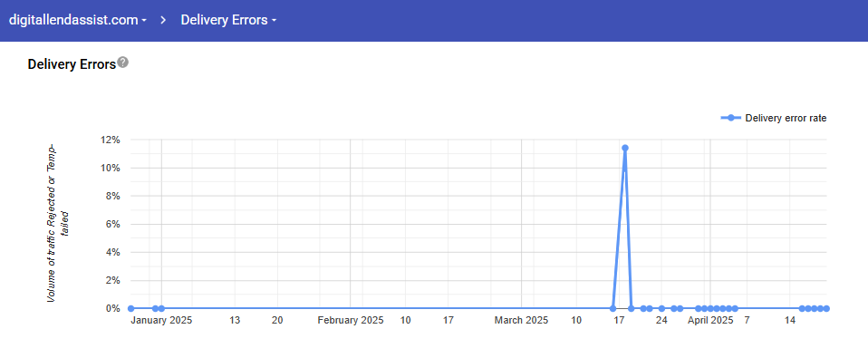Click the breadcrumb chevron separator arrow

pyautogui.click(x=163, y=21)
